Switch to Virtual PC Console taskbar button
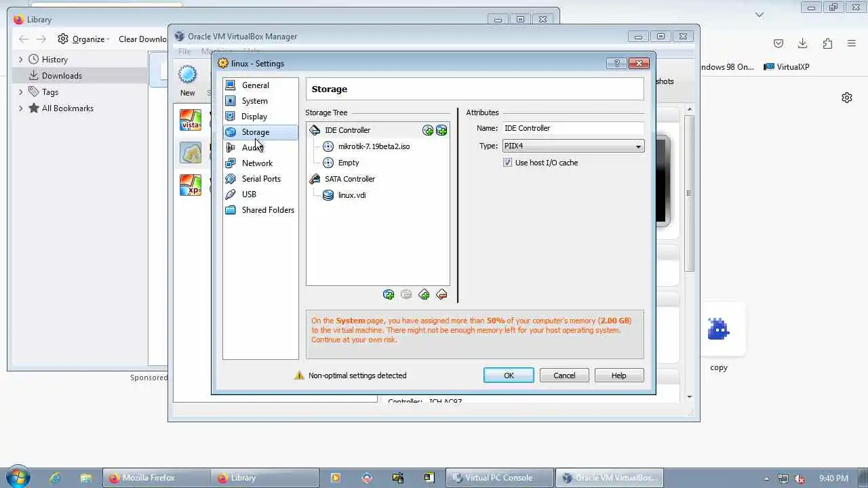Screen dimensions: 868x488 pyautogui.click(x=500, y=478)
